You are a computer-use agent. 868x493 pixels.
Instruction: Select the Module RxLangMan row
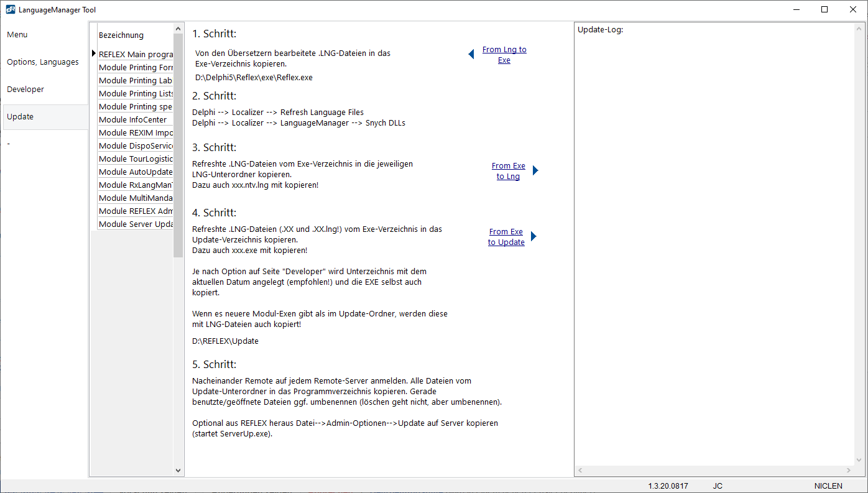click(136, 185)
